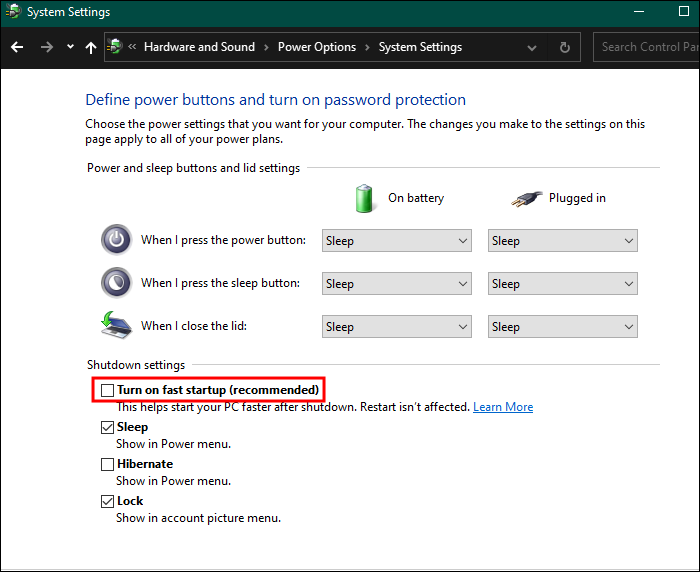The image size is (700, 572).
Task: Click the Back navigation arrow
Action: 17,47
